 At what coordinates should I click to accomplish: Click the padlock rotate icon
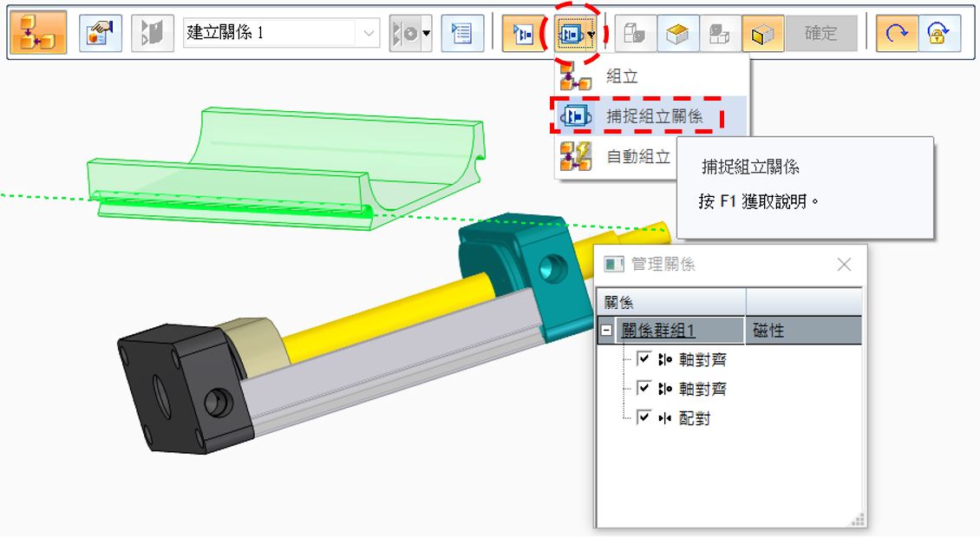938,33
